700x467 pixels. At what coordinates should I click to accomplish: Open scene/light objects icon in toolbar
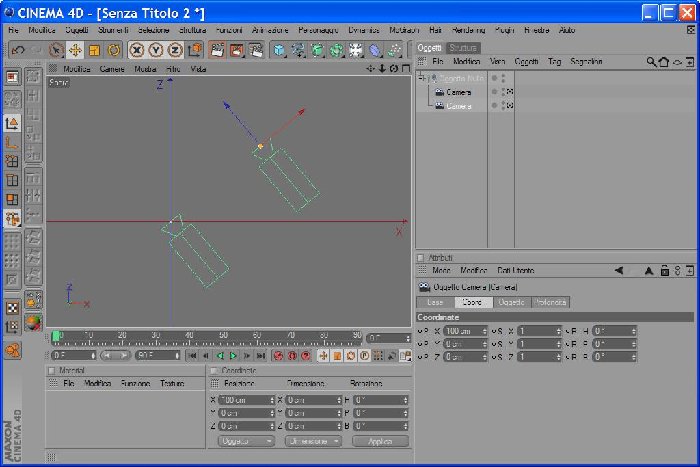coord(356,50)
